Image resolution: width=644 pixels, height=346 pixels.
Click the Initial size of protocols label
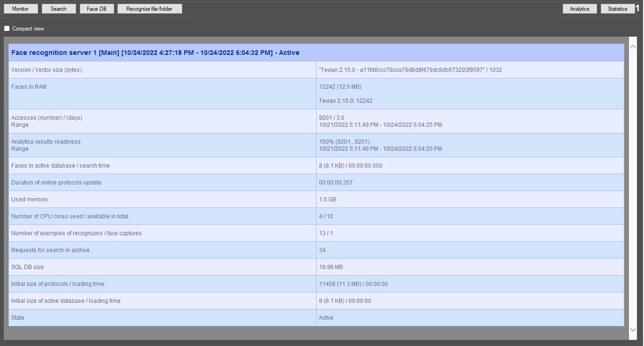click(x=58, y=284)
